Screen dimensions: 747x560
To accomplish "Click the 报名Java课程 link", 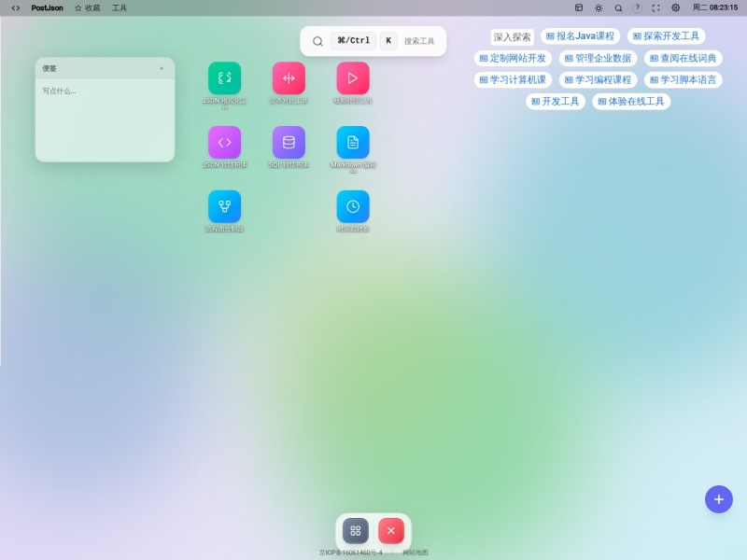I will point(580,36).
